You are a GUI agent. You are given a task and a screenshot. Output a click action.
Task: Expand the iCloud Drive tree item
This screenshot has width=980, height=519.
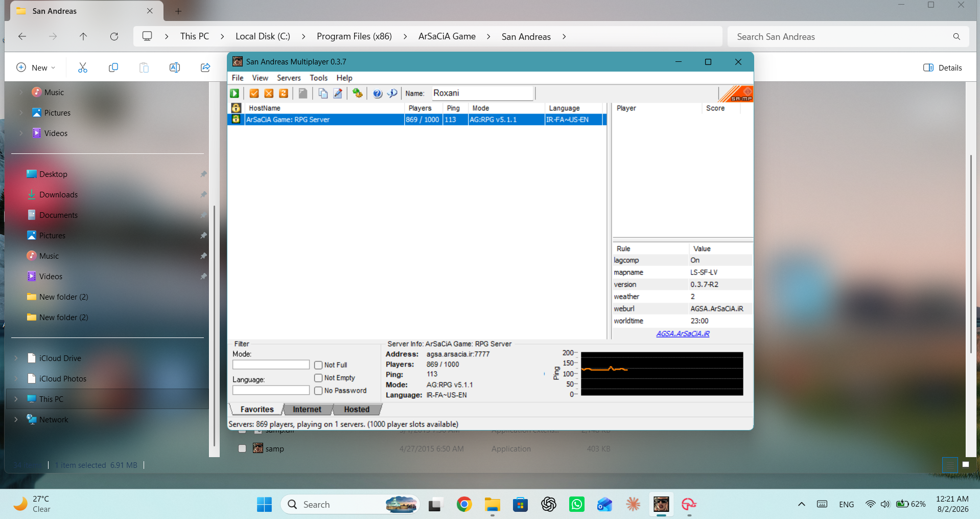coord(16,358)
